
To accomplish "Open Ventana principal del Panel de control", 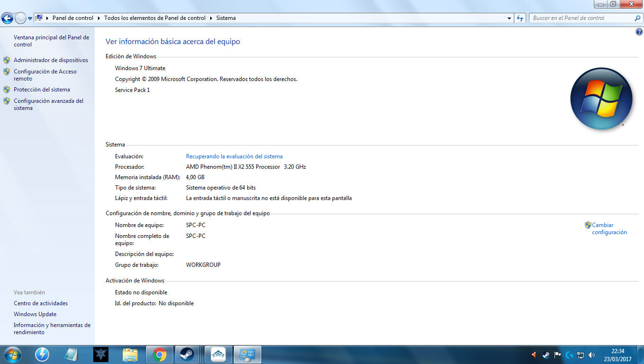I will [x=51, y=41].
